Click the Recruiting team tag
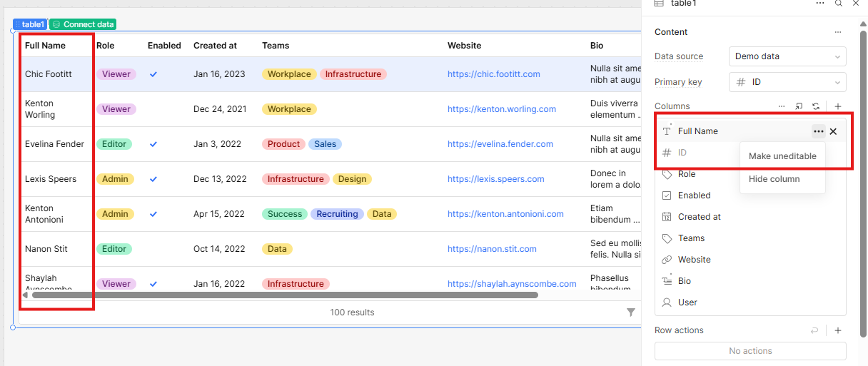The height and width of the screenshot is (366, 868). point(337,214)
